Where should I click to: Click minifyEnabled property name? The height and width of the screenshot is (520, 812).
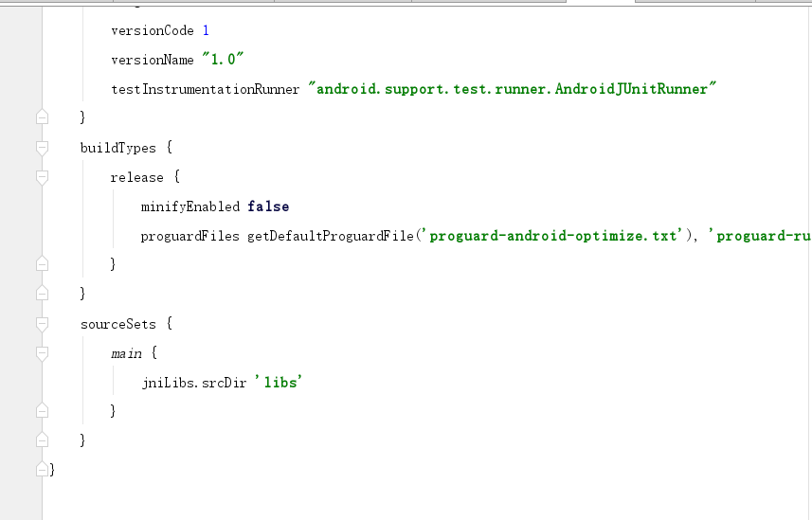click(190, 206)
